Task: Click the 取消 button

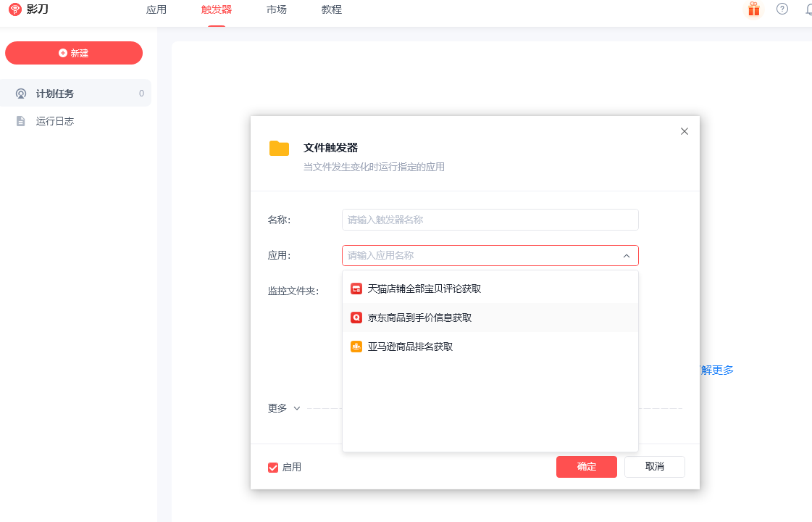Action: (x=655, y=466)
